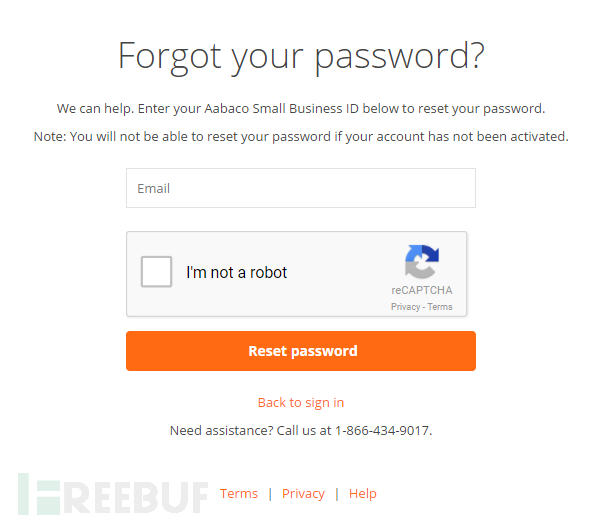Screen dimensions: 600x522
Task: Click the FreeBuf watermark logo
Action: click(113, 494)
